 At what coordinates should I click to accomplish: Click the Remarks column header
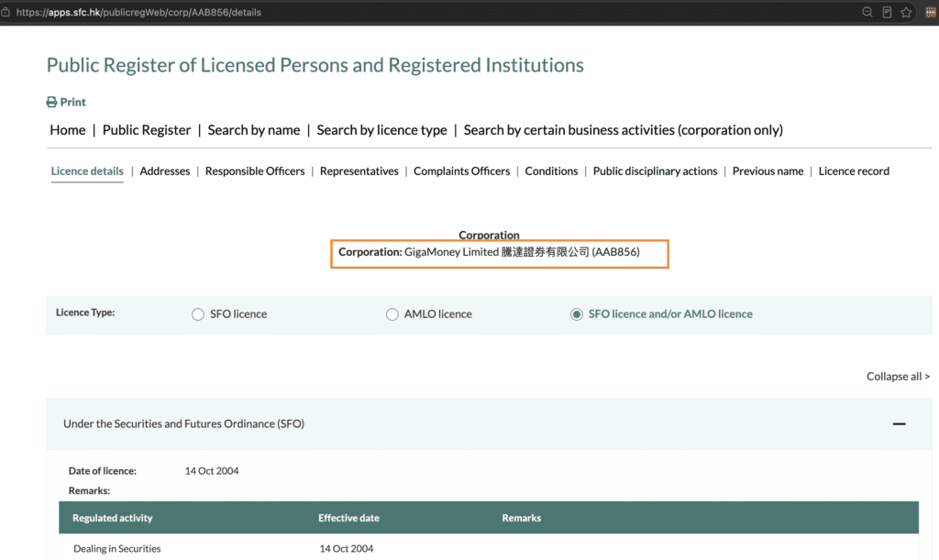pos(521,518)
